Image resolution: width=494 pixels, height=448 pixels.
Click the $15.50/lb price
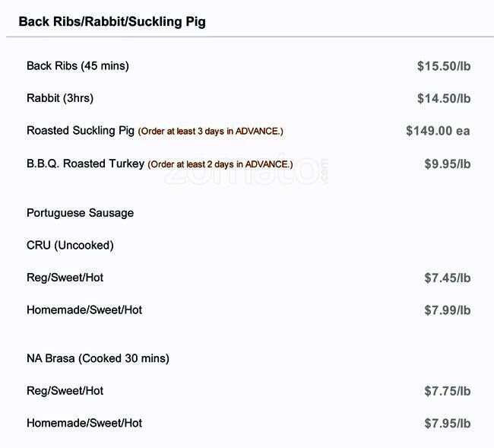pos(444,66)
